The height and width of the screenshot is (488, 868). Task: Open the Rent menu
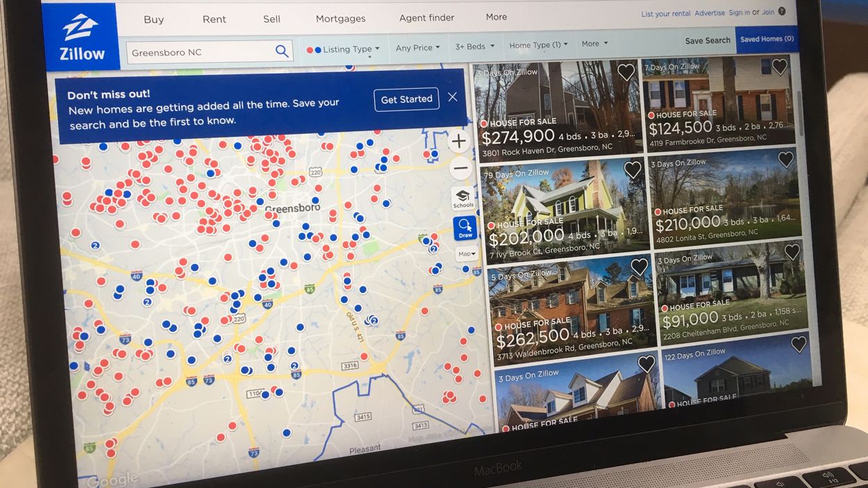[x=214, y=19]
